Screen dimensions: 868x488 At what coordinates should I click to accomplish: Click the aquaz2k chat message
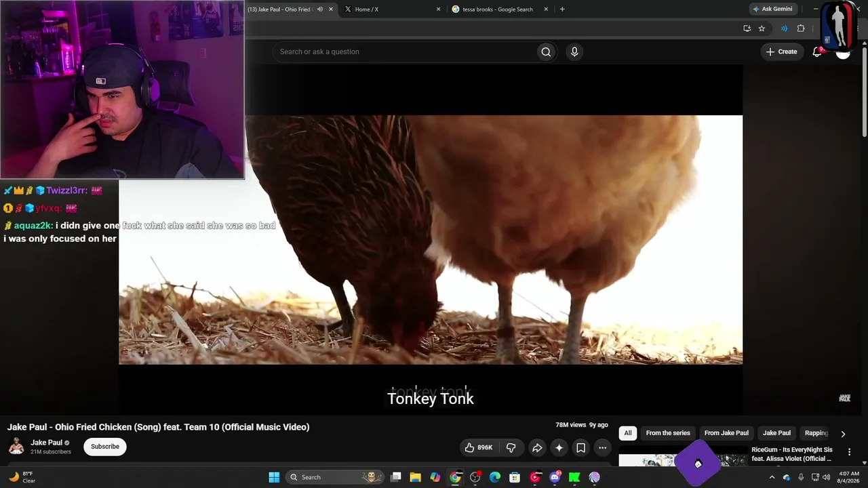[x=139, y=232]
